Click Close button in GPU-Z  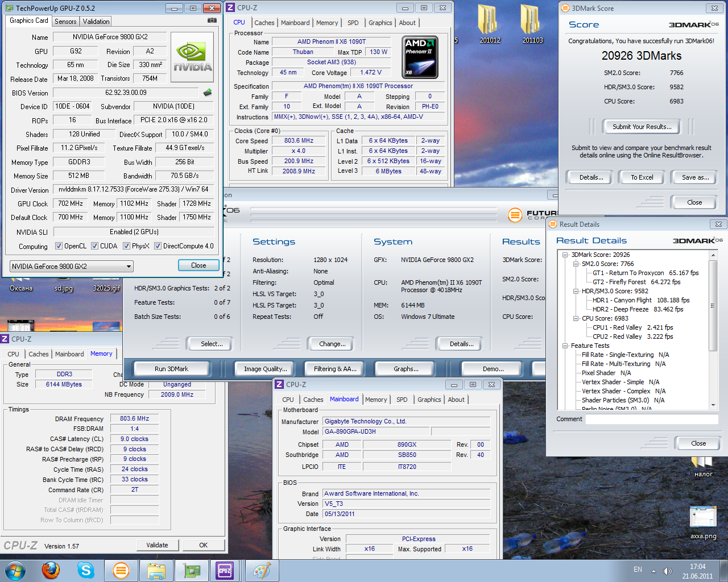(198, 265)
